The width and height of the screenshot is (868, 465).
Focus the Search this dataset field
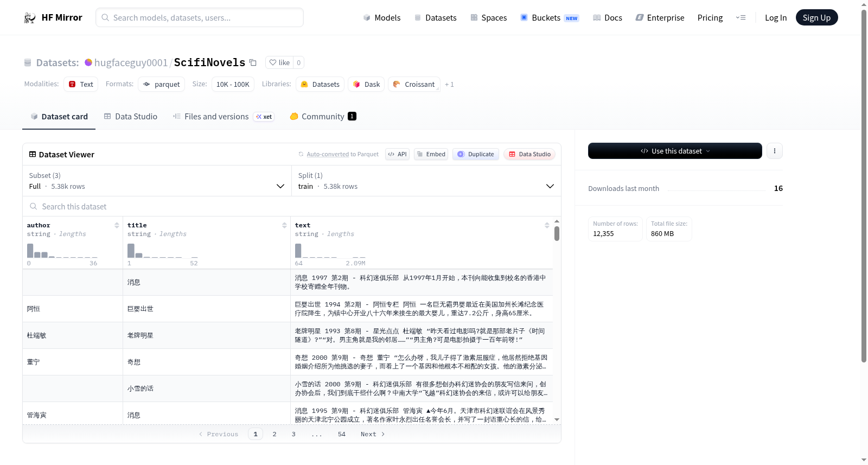(292, 207)
